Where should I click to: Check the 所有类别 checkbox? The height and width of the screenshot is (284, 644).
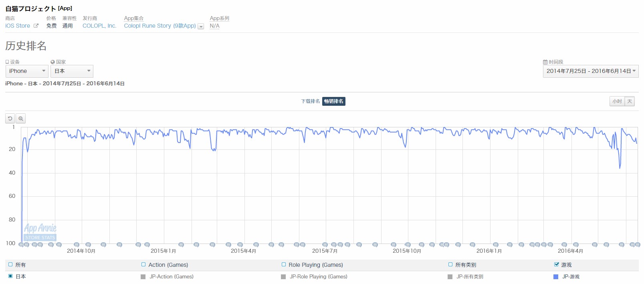coord(450,264)
